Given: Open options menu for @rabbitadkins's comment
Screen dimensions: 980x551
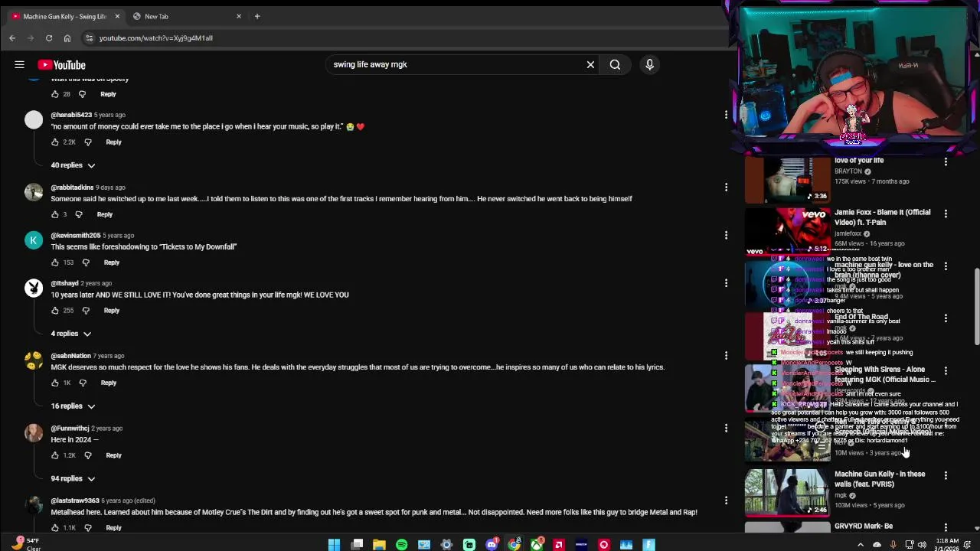Looking at the screenshot, I should coord(726,187).
